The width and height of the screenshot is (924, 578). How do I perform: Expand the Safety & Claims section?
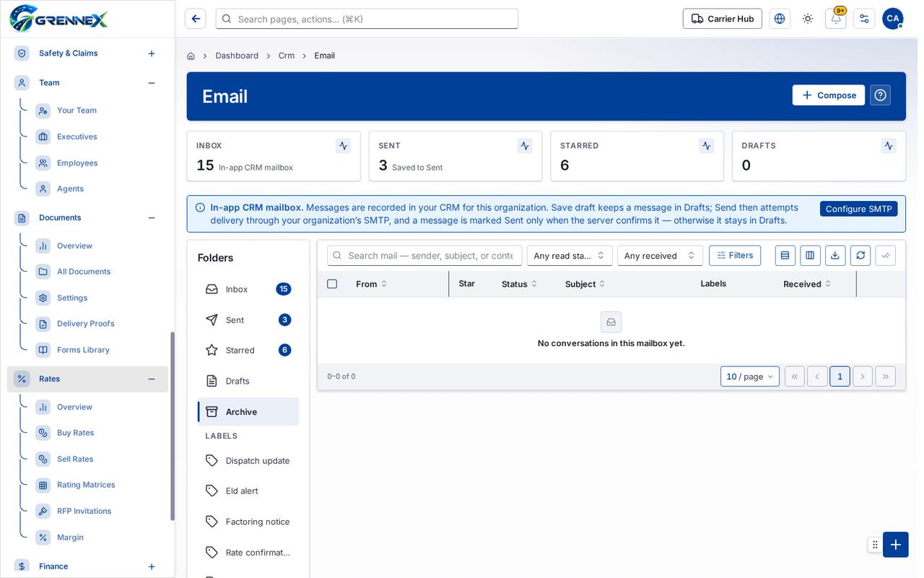[x=152, y=53]
